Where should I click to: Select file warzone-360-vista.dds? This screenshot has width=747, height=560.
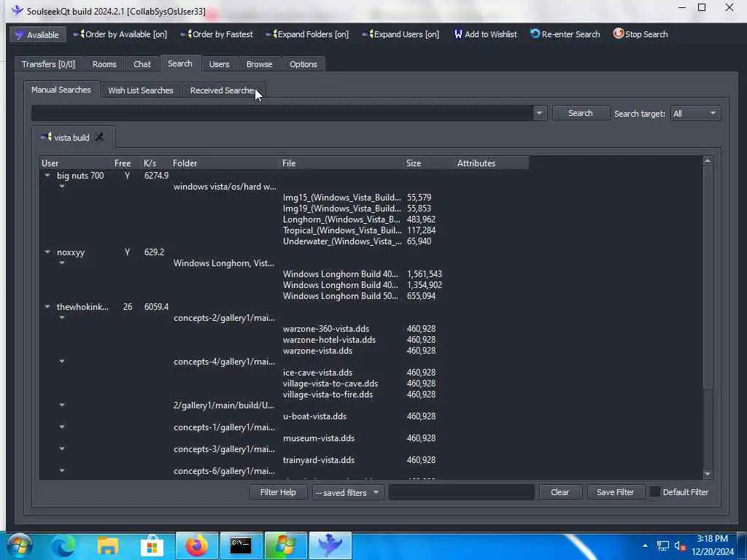pyautogui.click(x=326, y=329)
